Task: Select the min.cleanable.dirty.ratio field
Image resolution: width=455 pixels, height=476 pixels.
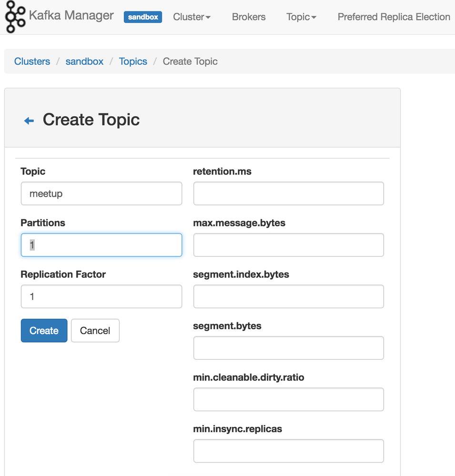Action: [288, 399]
